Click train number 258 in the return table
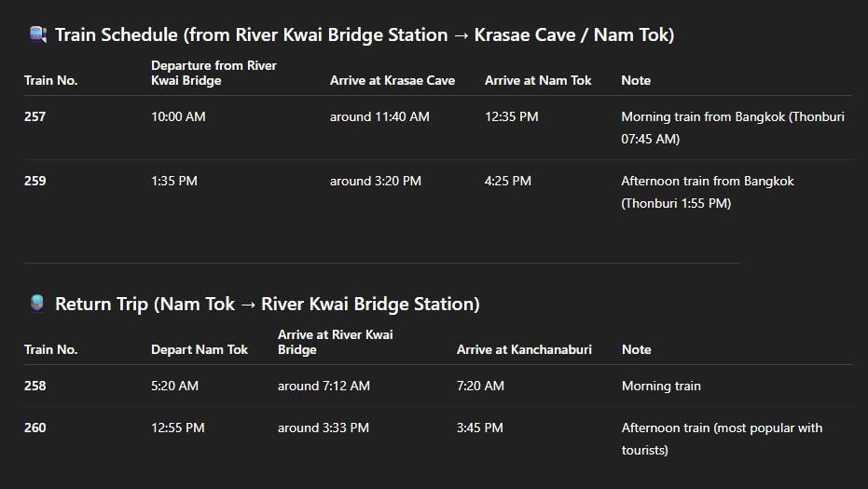This screenshot has height=489, width=868. [35, 386]
